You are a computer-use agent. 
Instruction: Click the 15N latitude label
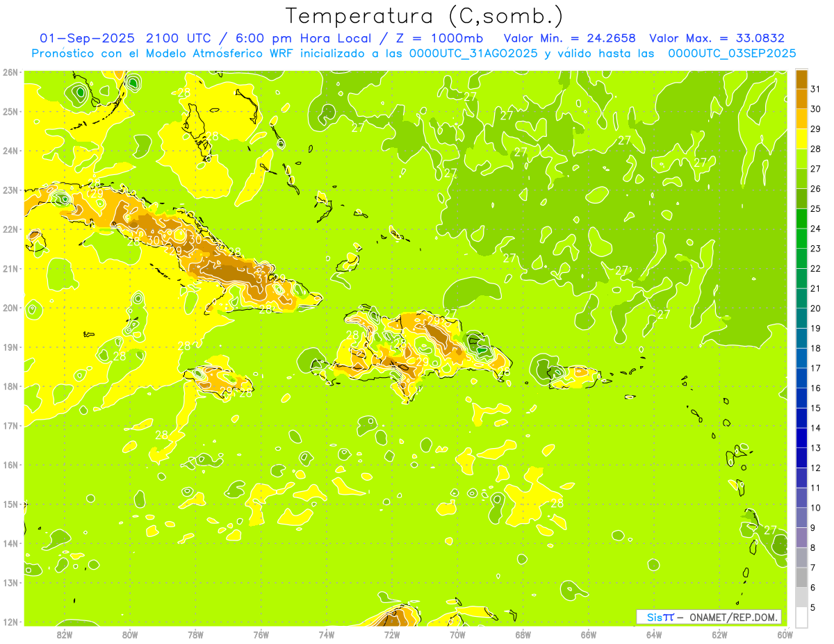[x=10, y=504]
